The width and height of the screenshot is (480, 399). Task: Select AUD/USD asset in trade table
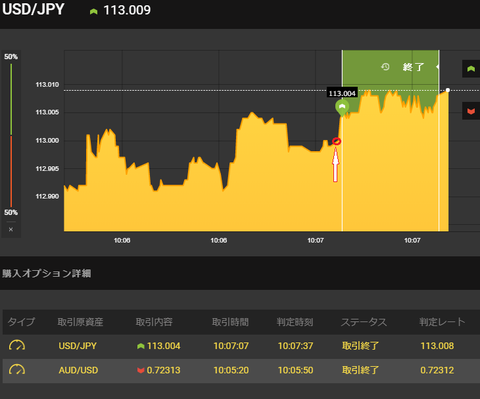(78, 370)
